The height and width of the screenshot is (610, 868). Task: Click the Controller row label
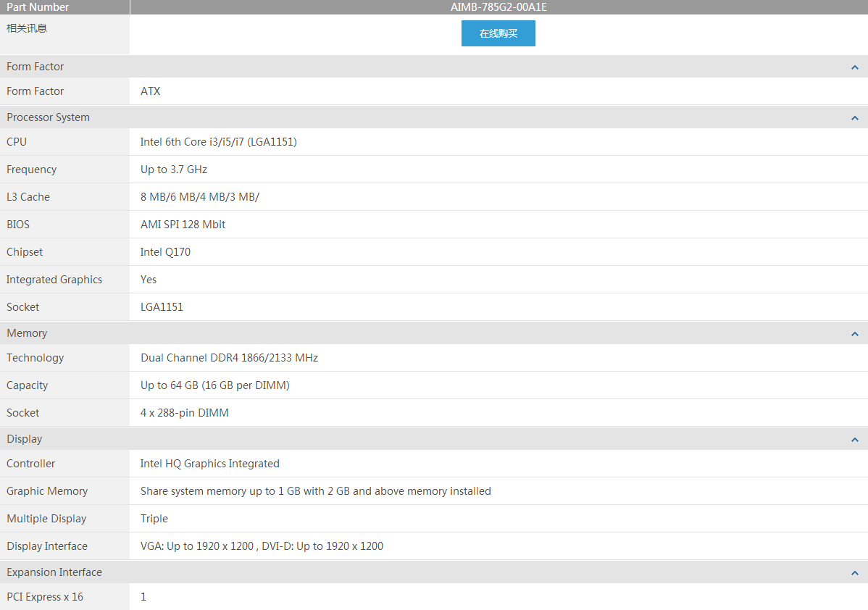(31, 464)
